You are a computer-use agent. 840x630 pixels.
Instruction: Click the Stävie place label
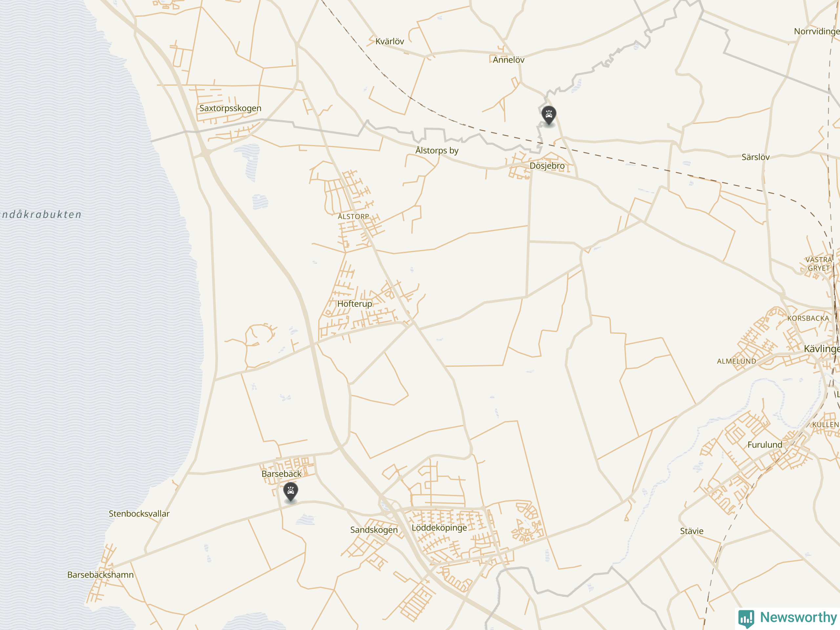coord(691,531)
